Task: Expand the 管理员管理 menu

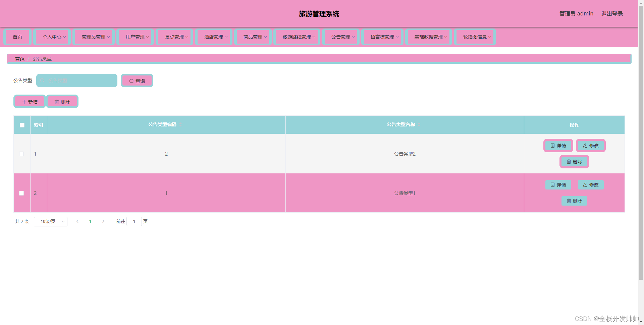Action: click(94, 37)
